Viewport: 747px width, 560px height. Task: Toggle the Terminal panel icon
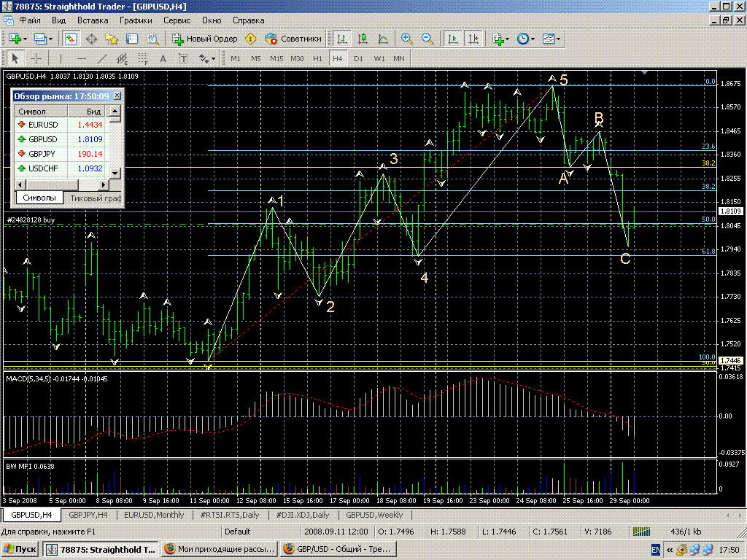[x=132, y=39]
